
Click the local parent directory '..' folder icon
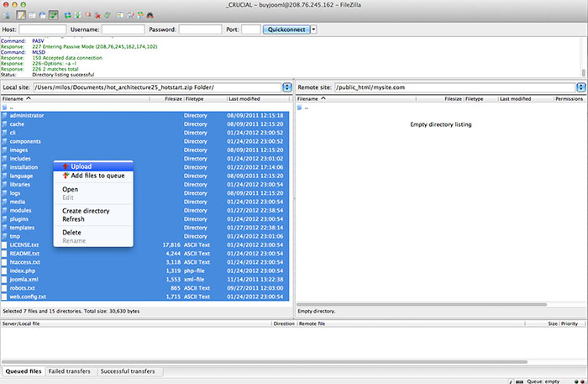[4, 108]
